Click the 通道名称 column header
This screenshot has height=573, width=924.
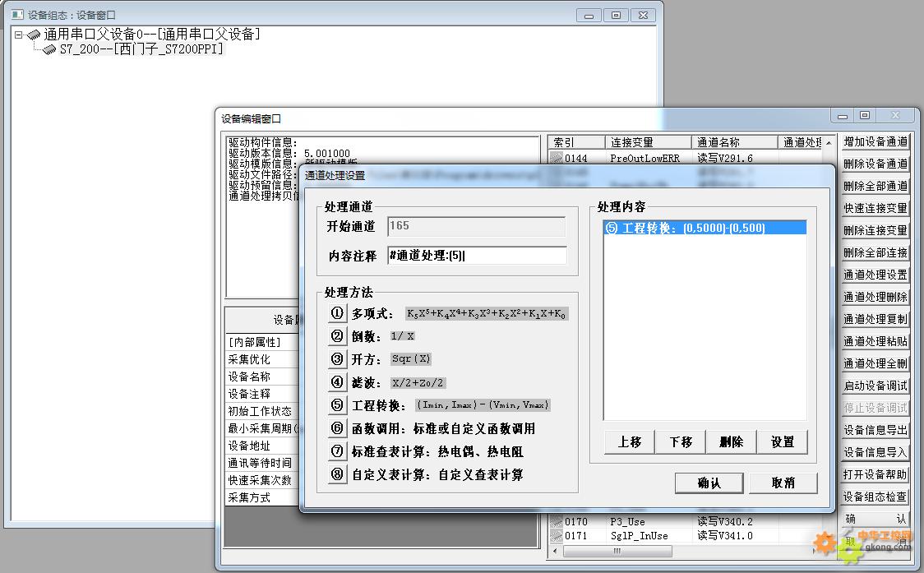[x=735, y=142]
